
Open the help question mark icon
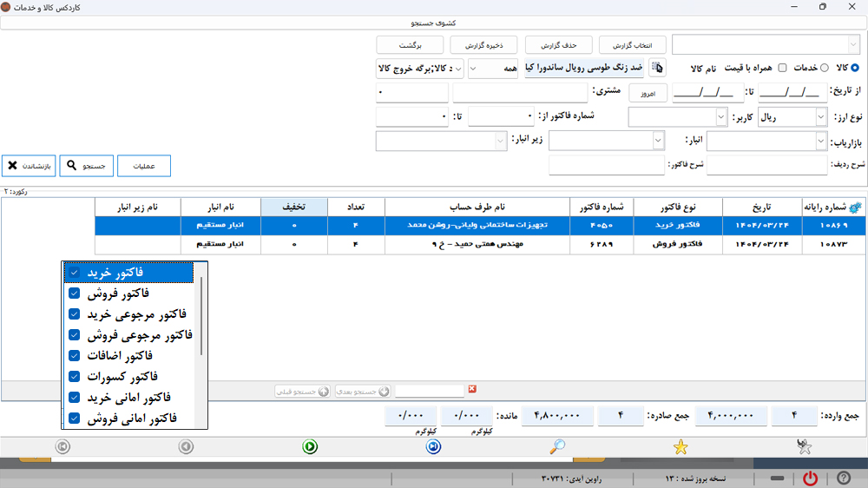point(843,478)
